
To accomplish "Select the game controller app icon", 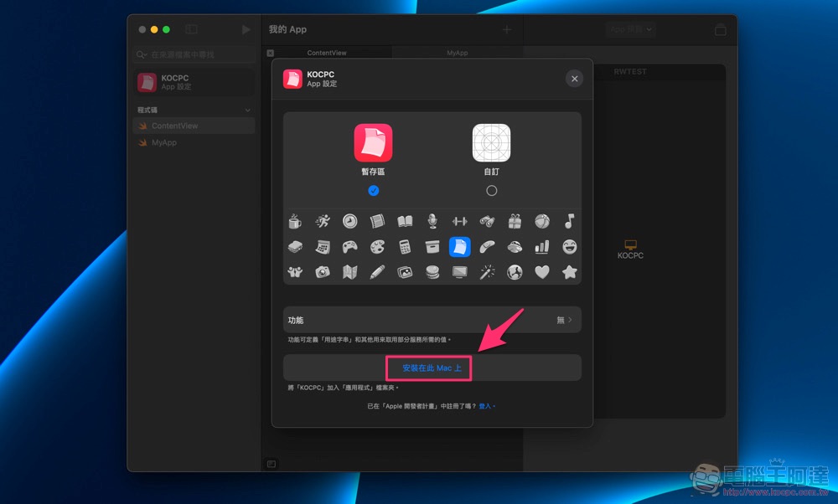I will [x=349, y=247].
